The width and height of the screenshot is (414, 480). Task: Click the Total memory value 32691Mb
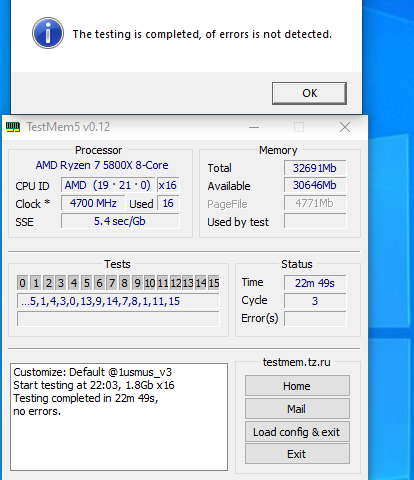(315, 168)
